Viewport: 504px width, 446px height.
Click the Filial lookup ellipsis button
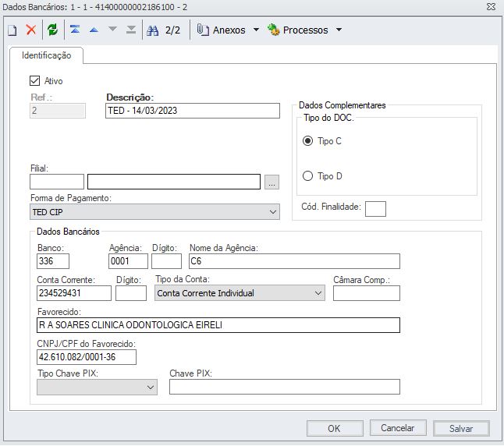[x=271, y=182]
